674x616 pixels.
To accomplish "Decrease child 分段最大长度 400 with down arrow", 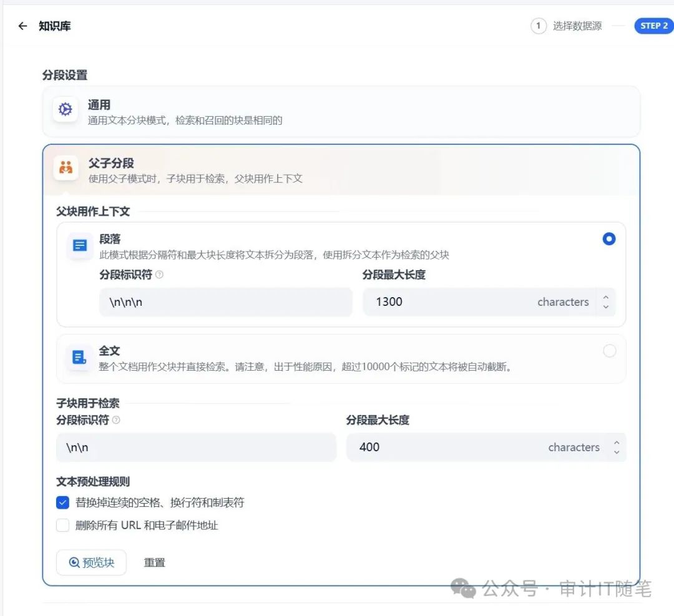I will (617, 452).
